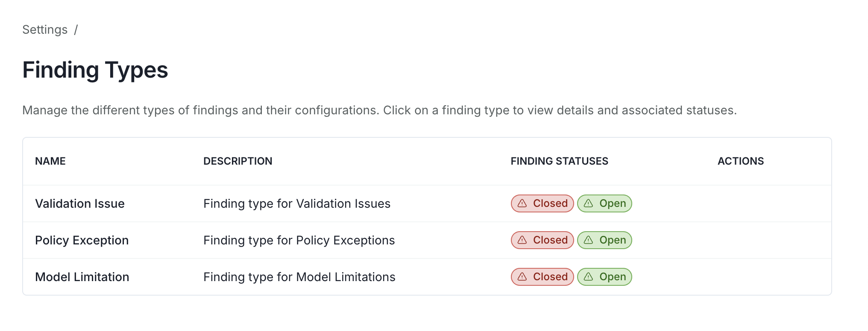Select the Closed status badge on Validation Issue
Image resolution: width=868 pixels, height=331 pixels.
[x=542, y=203]
